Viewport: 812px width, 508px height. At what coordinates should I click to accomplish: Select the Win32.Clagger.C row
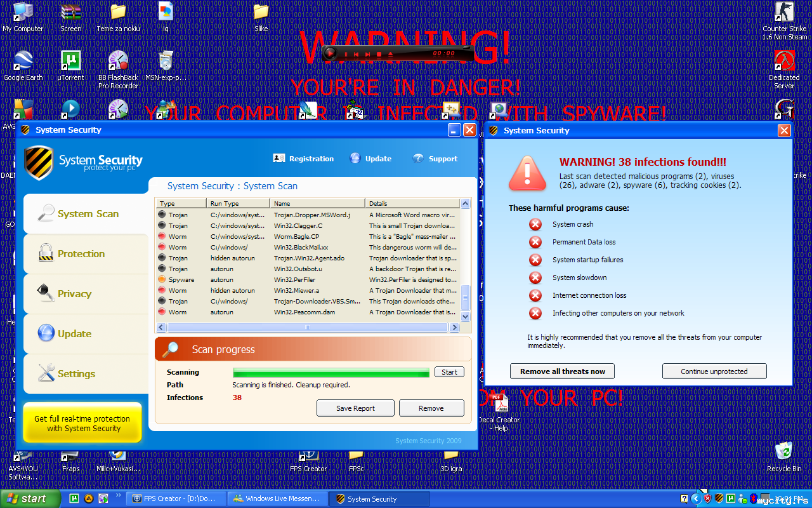pos(308,225)
